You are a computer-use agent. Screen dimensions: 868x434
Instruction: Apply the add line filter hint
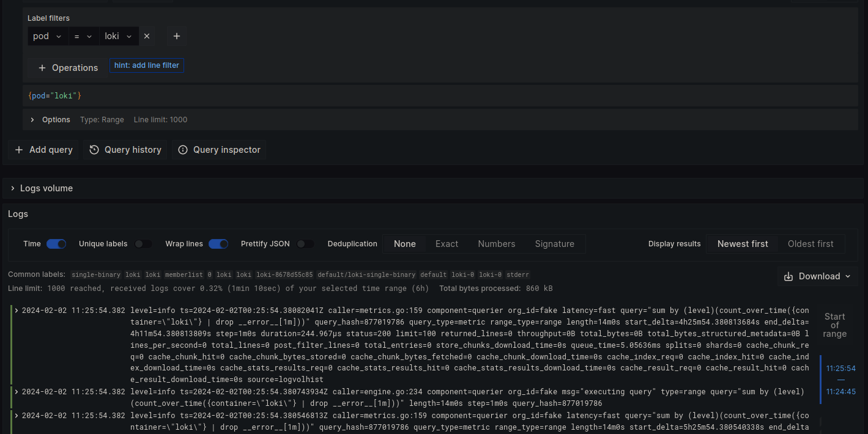point(147,65)
